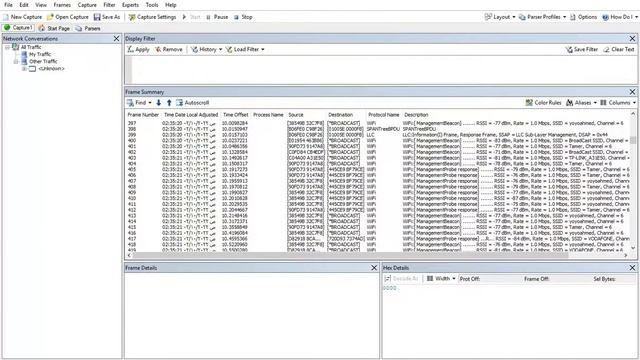Open the How Do I dropdown
The width and height of the screenshot is (640, 360).
pyautogui.click(x=620, y=17)
